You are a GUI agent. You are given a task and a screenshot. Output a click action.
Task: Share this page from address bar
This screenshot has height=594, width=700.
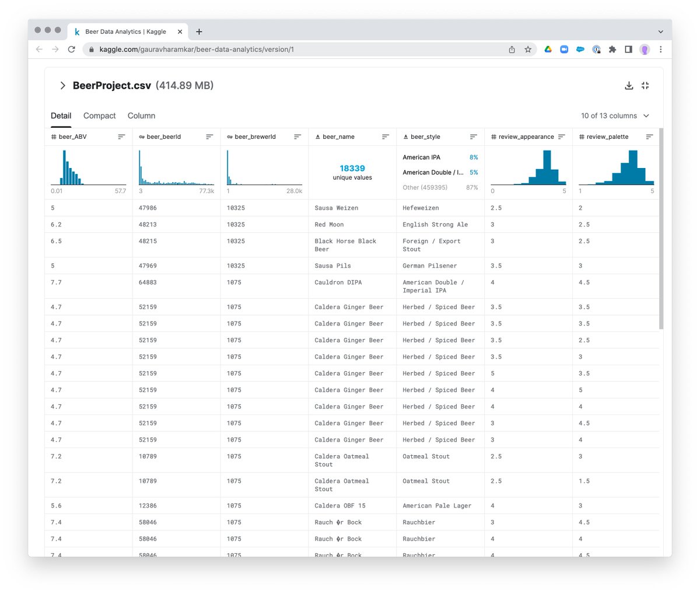coord(512,50)
